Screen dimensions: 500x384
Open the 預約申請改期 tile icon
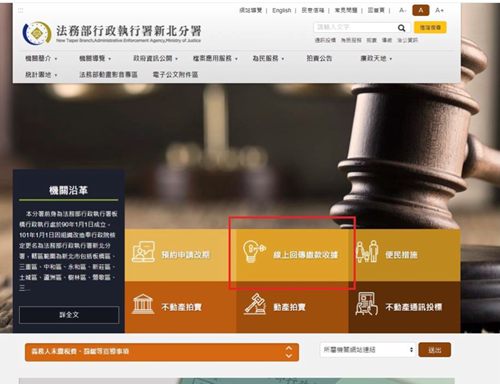pyautogui.click(x=143, y=252)
